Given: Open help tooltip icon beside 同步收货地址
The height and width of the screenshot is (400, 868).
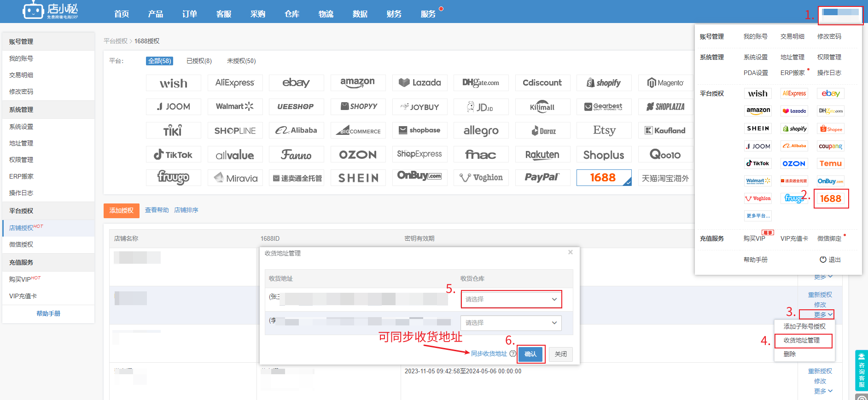Looking at the screenshot, I should click(513, 354).
